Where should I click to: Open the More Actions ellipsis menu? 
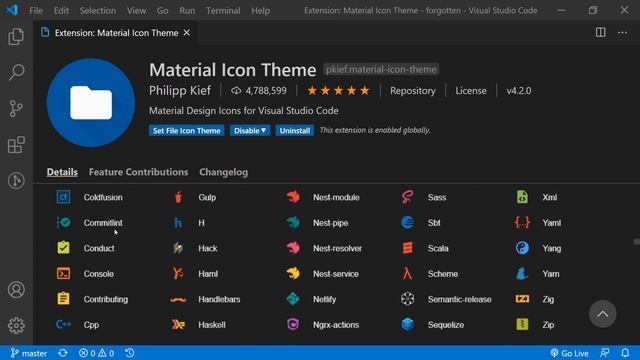coord(622,32)
